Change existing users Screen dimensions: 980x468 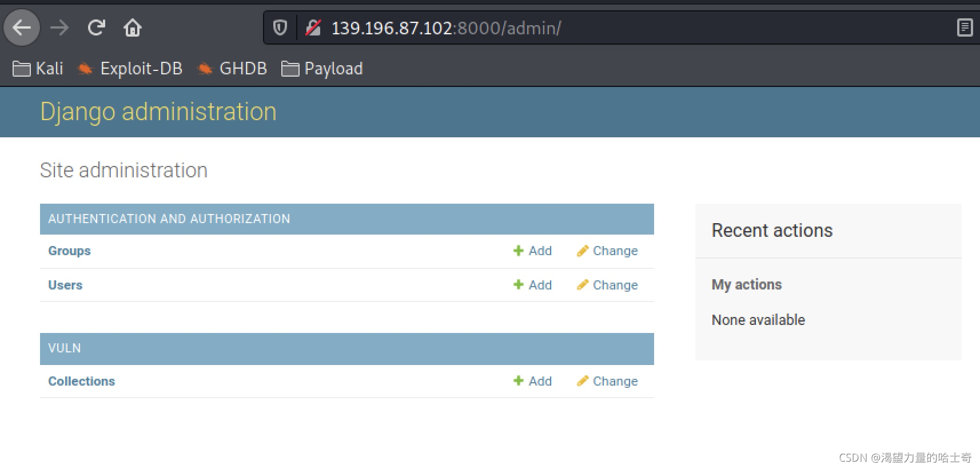[607, 285]
